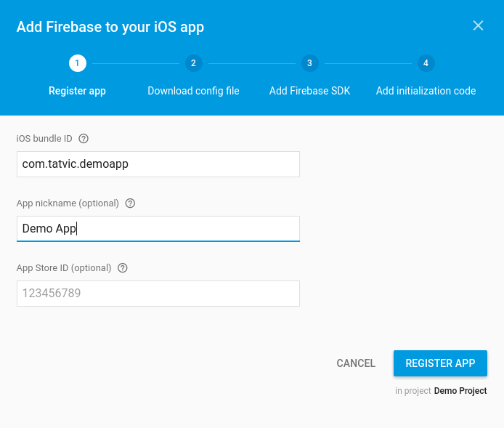The height and width of the screenshot is (428, 504).
Task: Select Add initialization code step label
Action: click(x=426, y=91)
